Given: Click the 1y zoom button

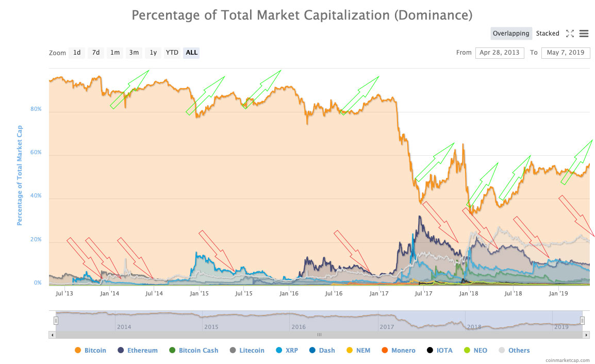Looking at the screenshot, I should pos(153,53).
